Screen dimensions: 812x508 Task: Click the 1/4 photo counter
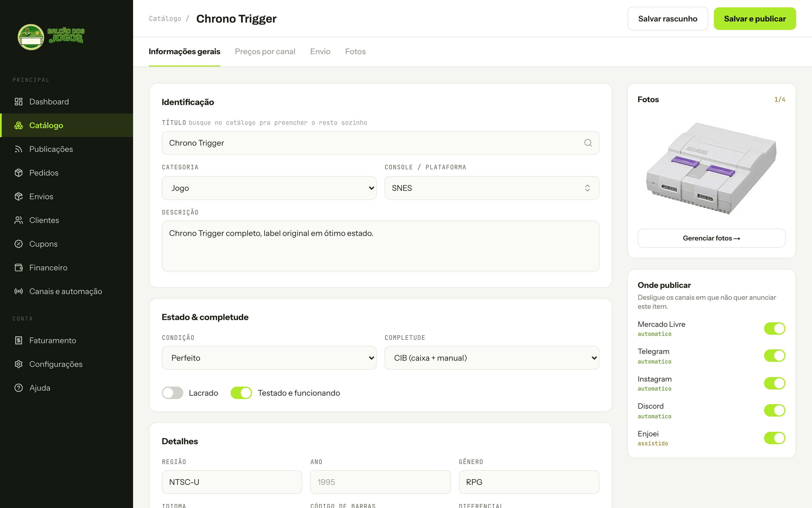pos(780,99)
